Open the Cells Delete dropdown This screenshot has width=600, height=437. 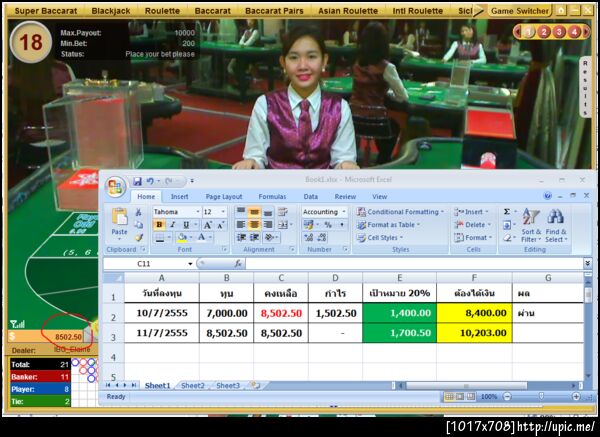(x=472, y=225)
